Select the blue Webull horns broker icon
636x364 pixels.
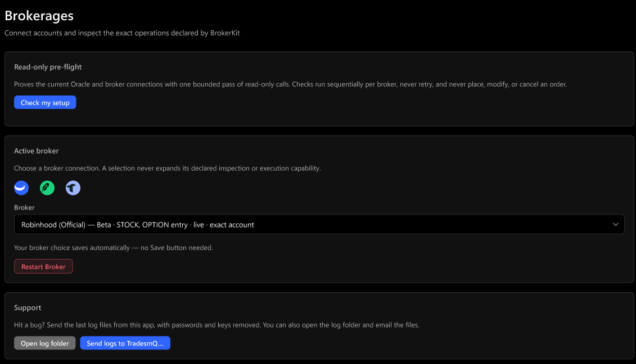pos(21,188)
